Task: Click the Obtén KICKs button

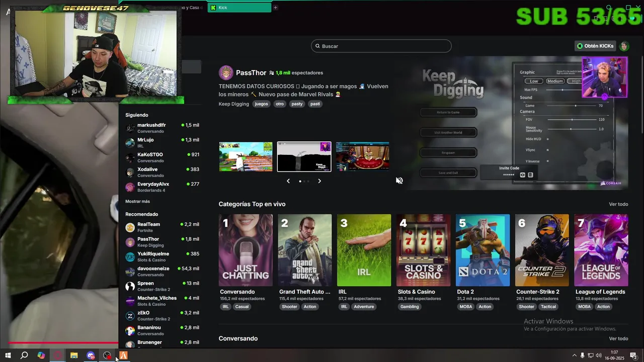Action: [x=596, y=46]
